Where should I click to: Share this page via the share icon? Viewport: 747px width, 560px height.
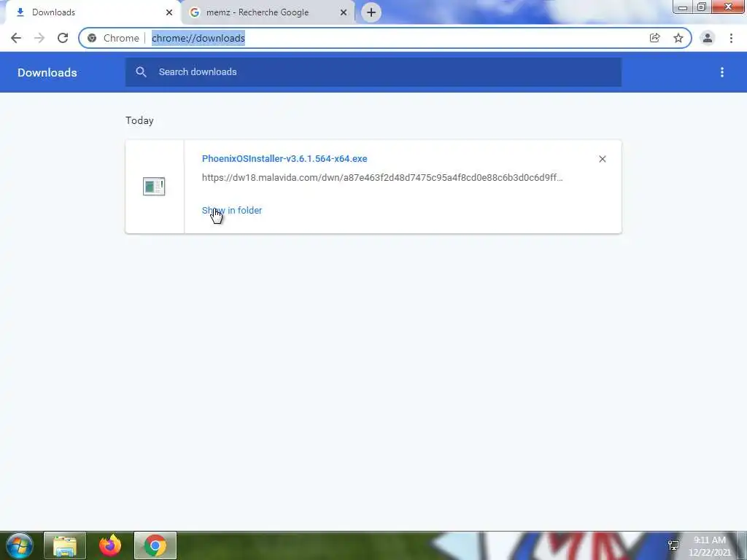[x=654, y=38]
